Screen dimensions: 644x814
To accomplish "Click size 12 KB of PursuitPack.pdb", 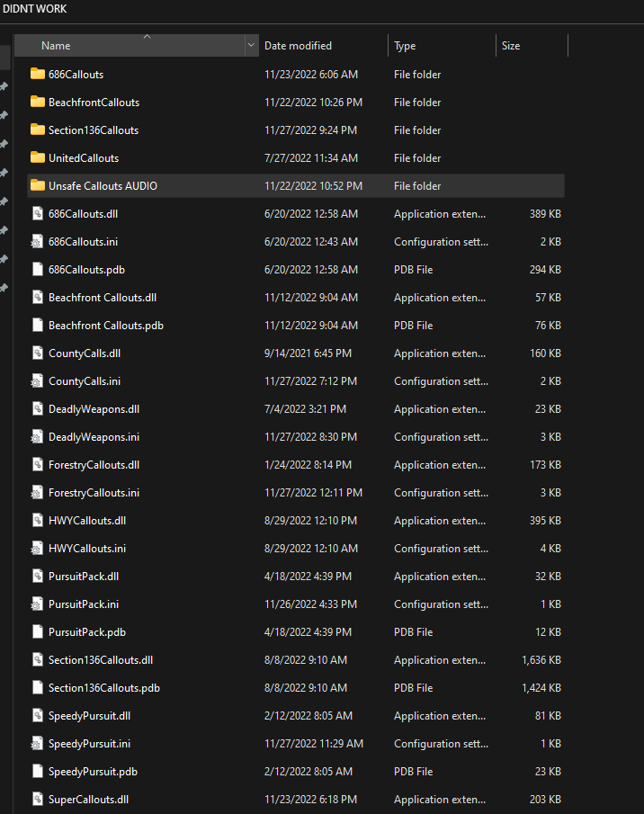I will tap(548, 632).
